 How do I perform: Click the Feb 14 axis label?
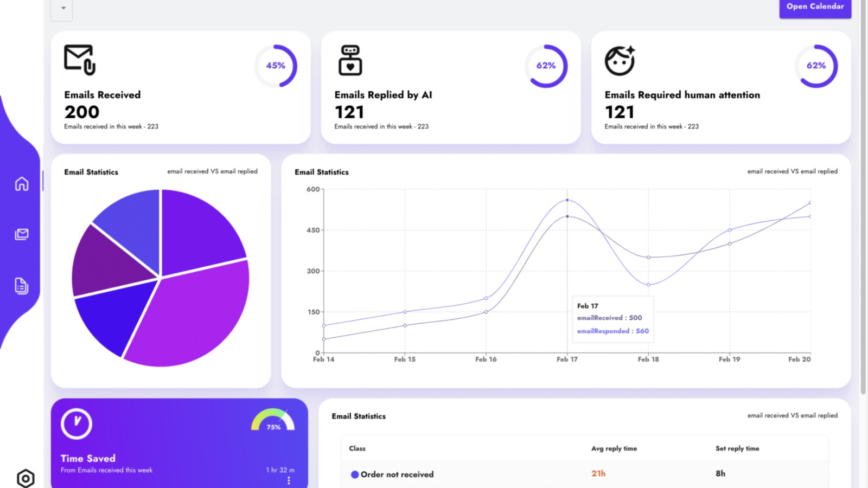(x=324, y=359)
